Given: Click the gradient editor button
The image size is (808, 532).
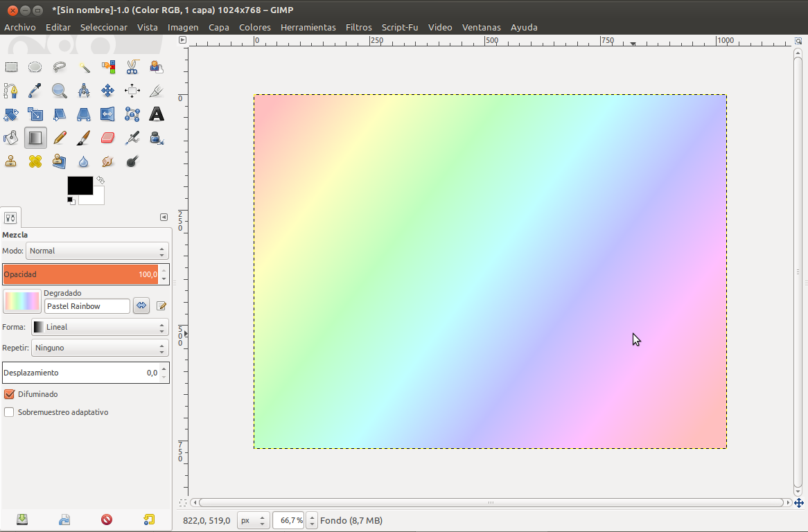Looking at the screenshot, I should (x=161, y=305).
